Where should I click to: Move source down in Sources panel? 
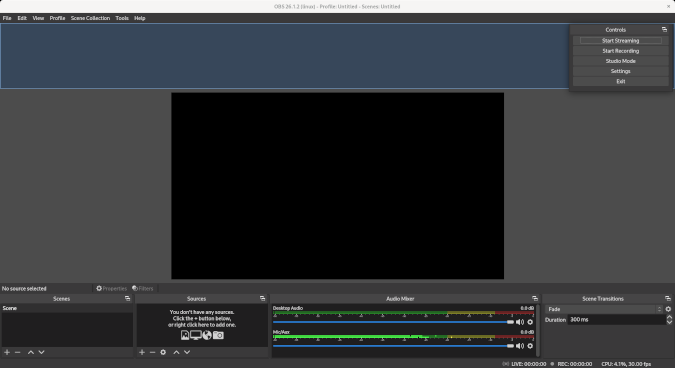(187, 352)
